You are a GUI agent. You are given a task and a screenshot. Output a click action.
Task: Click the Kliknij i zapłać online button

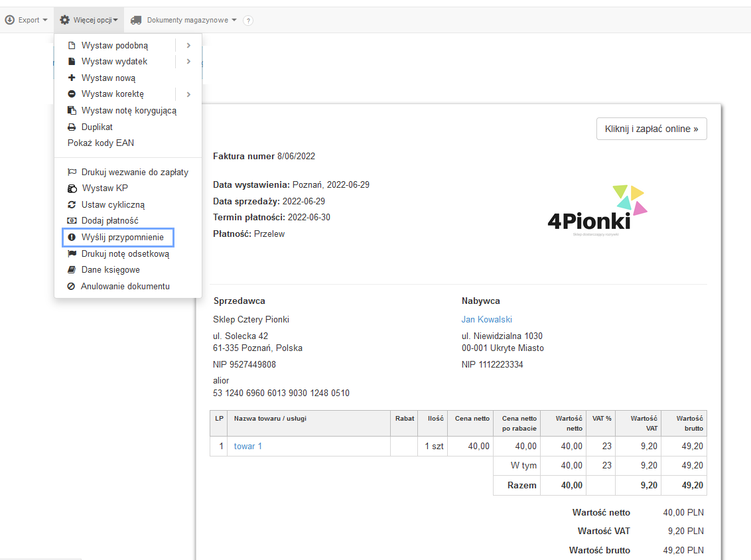tap(651, 129)
